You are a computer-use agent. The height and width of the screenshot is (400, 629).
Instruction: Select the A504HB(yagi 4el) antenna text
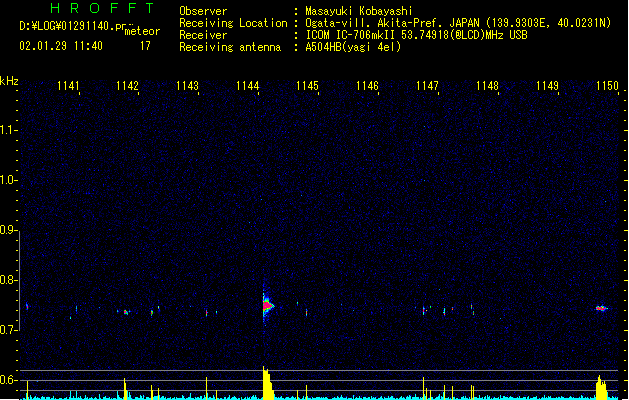(x=353, y=47)
